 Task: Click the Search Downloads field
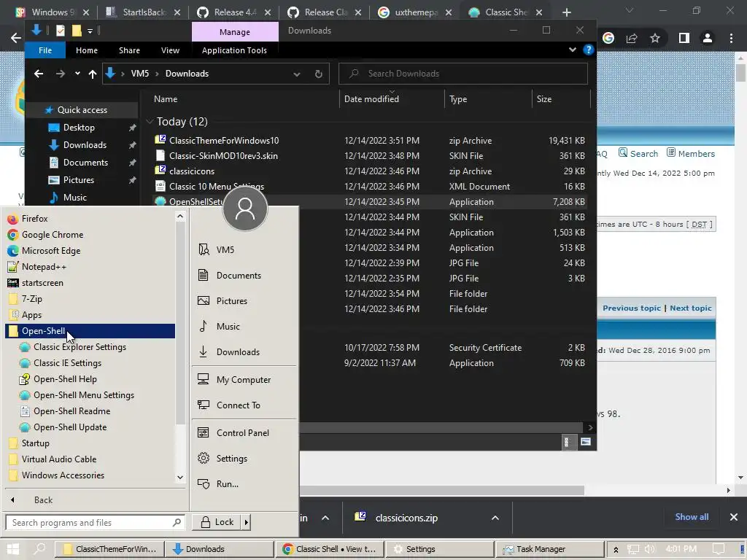point(463,74)
